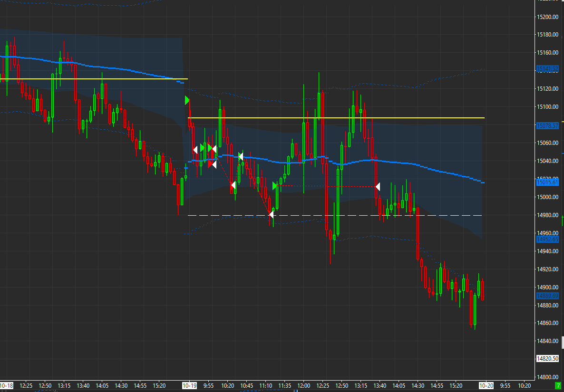Image resolution: width=564 pixels, height=392 pixels.
Task: Click the 12:00 time axis label
Action: (x=303, y=385)
